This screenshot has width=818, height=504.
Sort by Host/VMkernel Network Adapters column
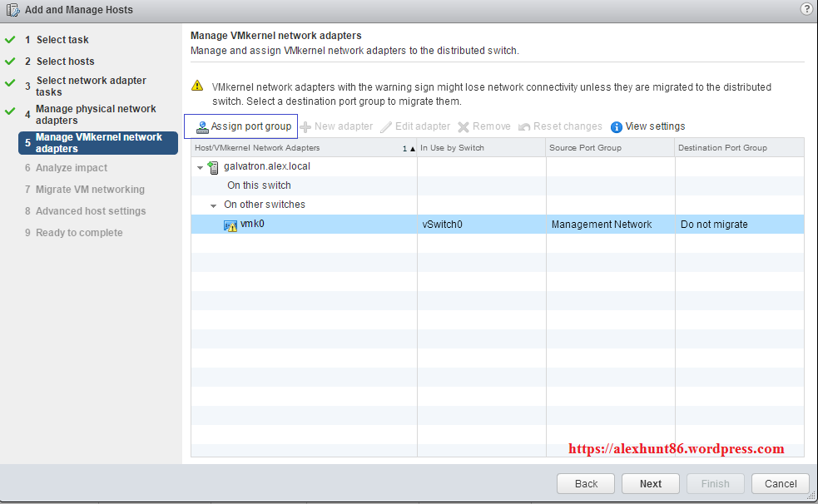[257, 148]
